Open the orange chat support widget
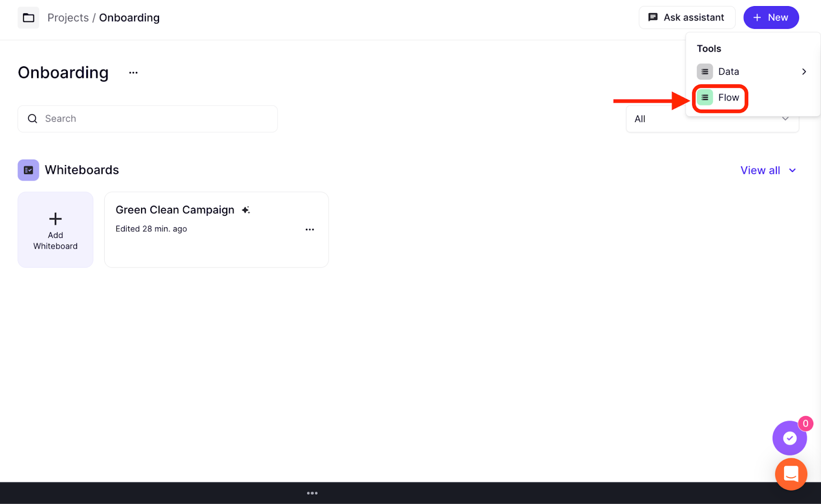The width and height of the screenshot is (821, 504). click(x=791, y=474)
